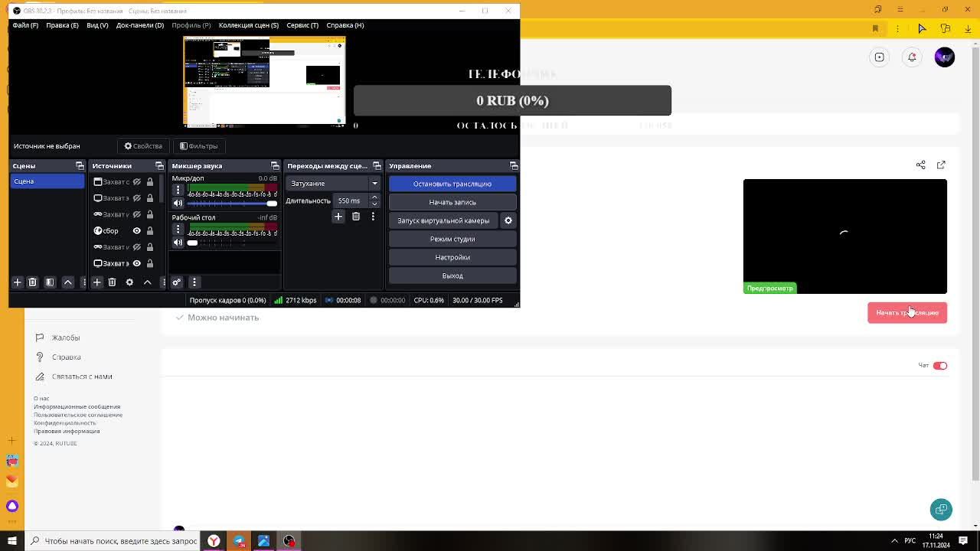Image resolution: width=980 pixels, height=551 pixels.
Task: Undock the Управление panel with its float icon
Action: pyautogui.click(x=514, y=166)
